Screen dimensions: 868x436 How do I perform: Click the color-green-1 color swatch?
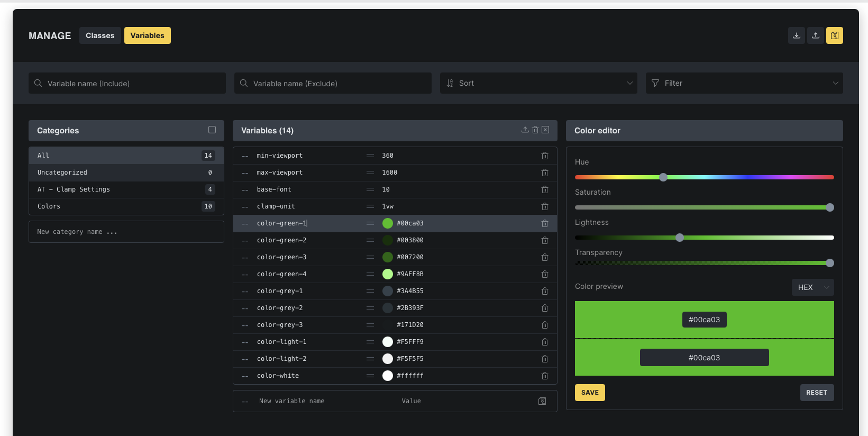coord(388,223)
